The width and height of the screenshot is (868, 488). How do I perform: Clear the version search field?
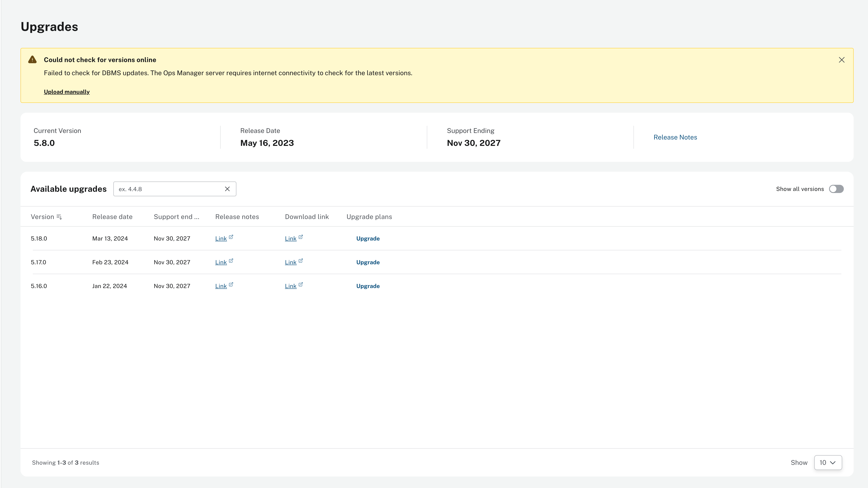pos(227,189)
